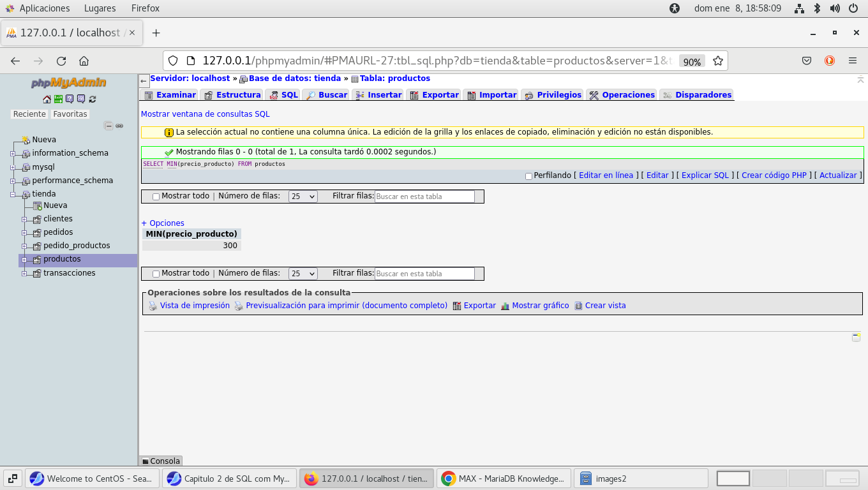
Task: Open the Estructura tab
Action: tap(232, 95)
